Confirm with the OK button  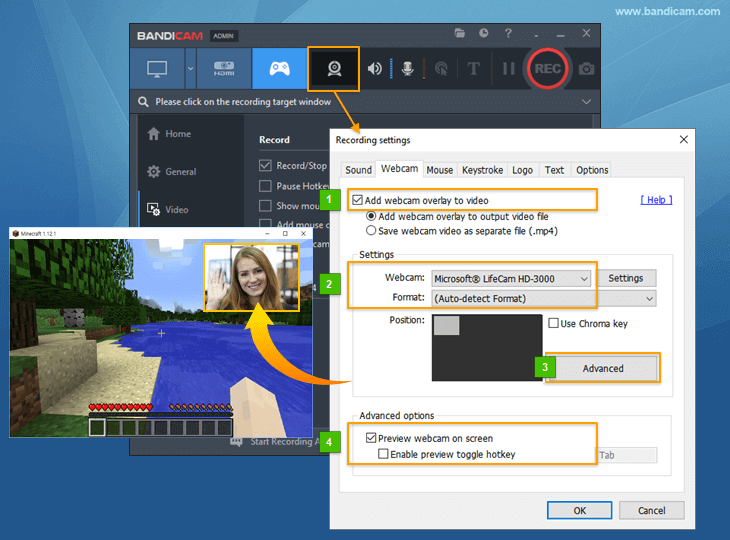(580, 510)
